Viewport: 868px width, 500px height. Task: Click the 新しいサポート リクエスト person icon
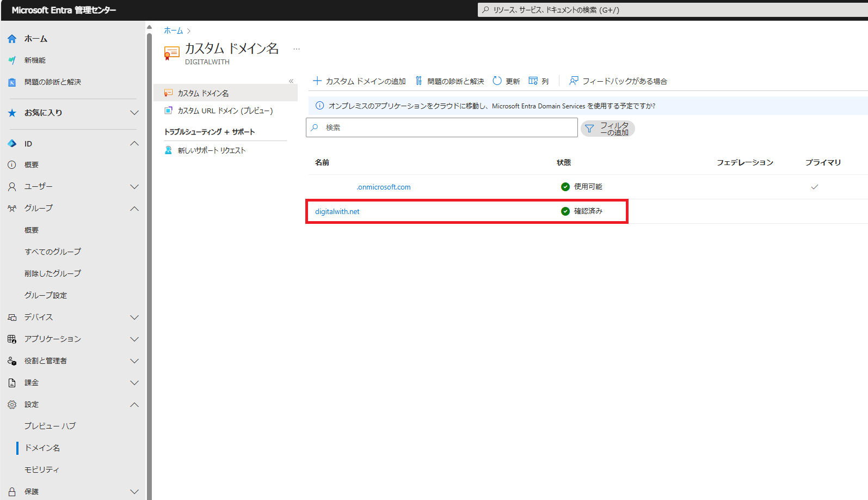point(169,150)
